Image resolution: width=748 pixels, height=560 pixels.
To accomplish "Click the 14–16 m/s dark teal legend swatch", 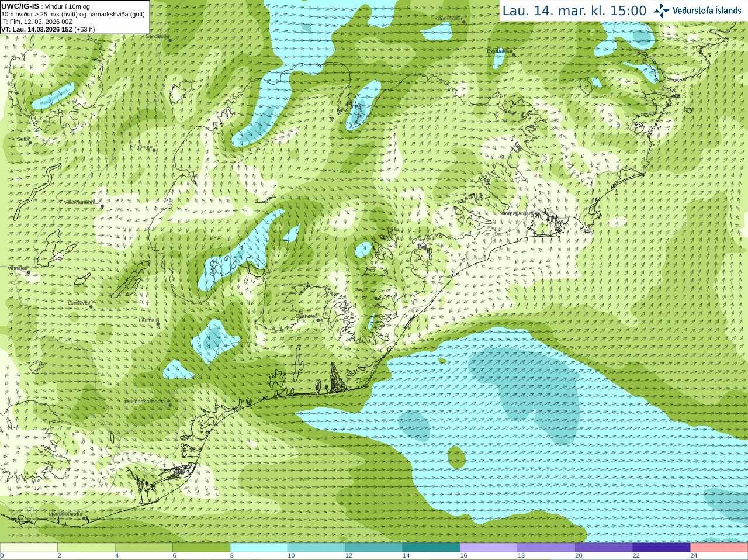I will (x=431, y=547).
